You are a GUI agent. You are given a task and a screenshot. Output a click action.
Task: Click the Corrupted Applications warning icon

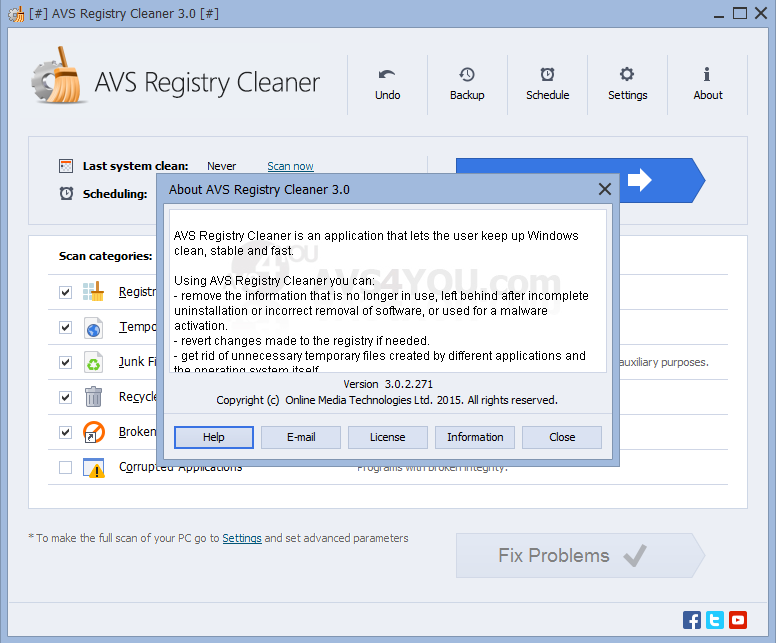coord(93,467)
